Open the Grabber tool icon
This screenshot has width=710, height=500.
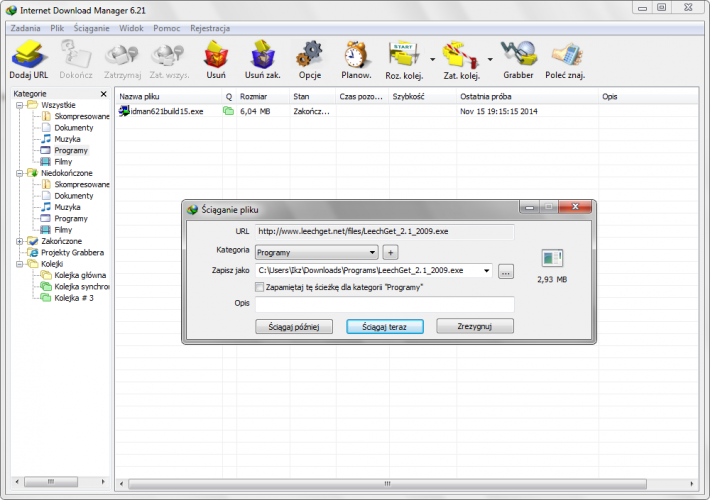click(518, 53)
